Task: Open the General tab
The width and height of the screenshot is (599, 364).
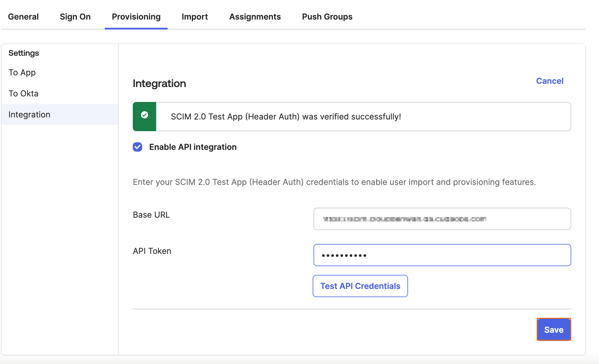Action: click(x=23, y=17)
